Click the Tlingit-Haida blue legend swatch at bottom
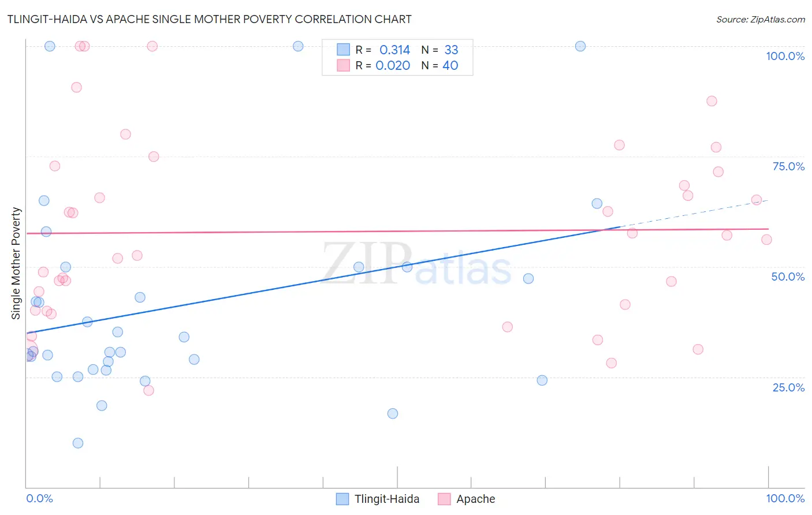 [342, 499]
